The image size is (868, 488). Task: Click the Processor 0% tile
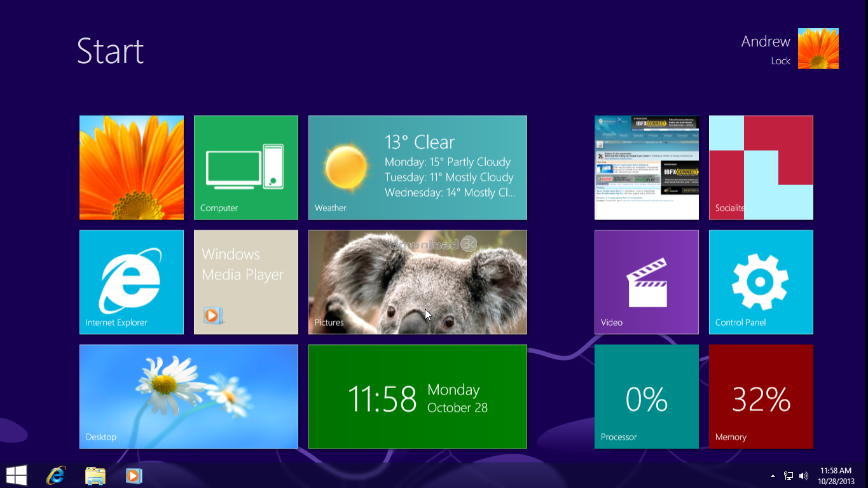click(646, 396)
